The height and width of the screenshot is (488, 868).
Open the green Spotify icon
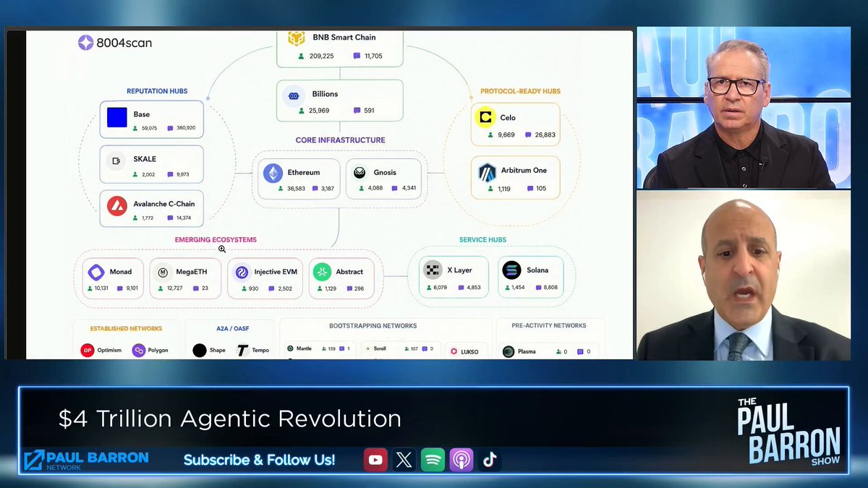[x=433, y=460]
